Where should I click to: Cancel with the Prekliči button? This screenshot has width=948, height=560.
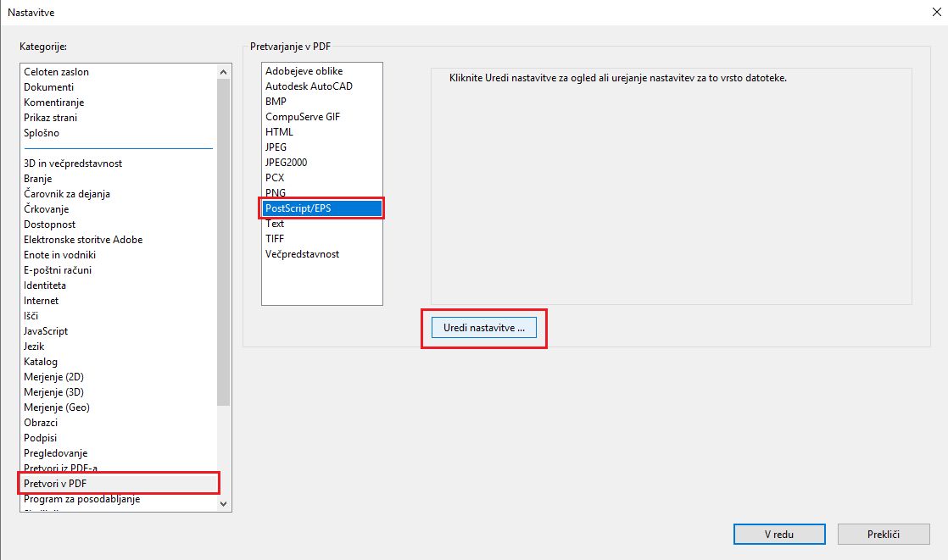pos(884,534)
